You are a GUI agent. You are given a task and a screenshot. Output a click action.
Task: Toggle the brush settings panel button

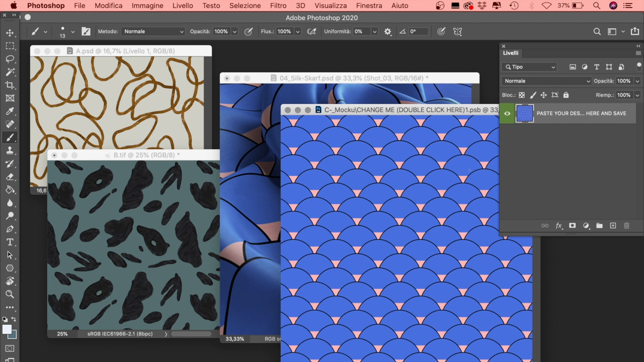[86, 32]
